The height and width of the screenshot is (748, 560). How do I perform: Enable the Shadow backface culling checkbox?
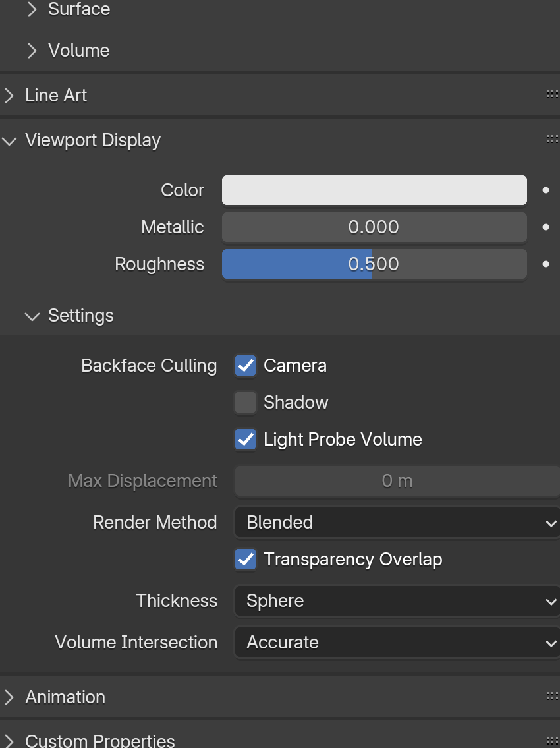coord(245,403)
